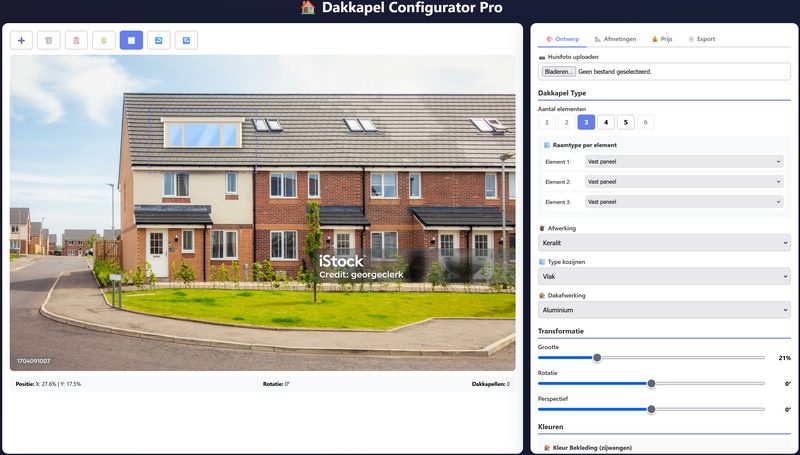Click the undo arrow toolbar icon

[159, 40]
